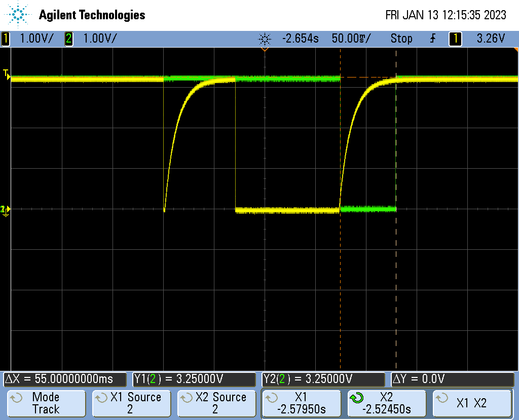Open the X1 Source softkey options
519x420 pixels.
[130, 403]
